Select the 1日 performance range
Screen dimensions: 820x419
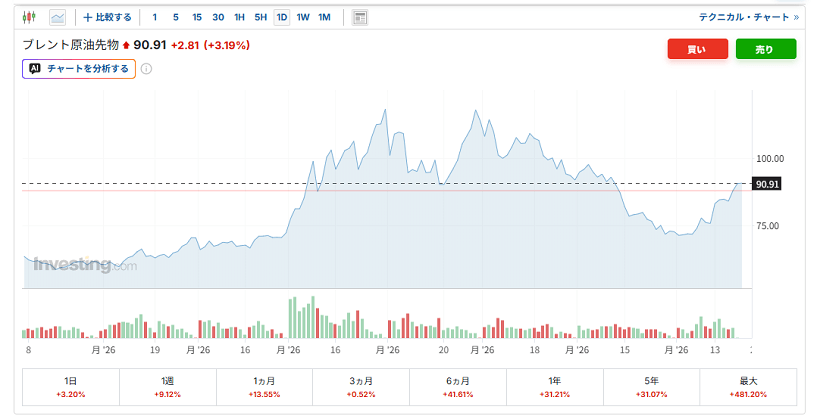click(71, 387)
